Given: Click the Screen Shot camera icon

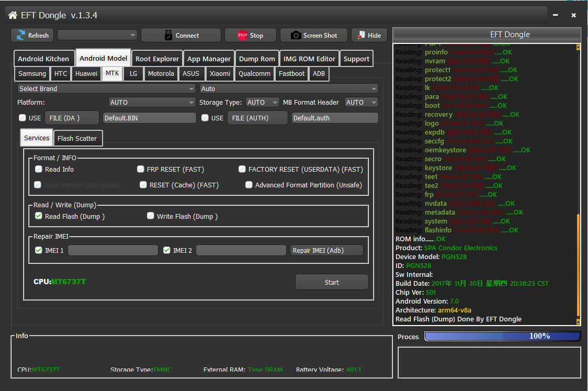Looking at the screenshot, I should pyautogui.click(x=296, y=35).
